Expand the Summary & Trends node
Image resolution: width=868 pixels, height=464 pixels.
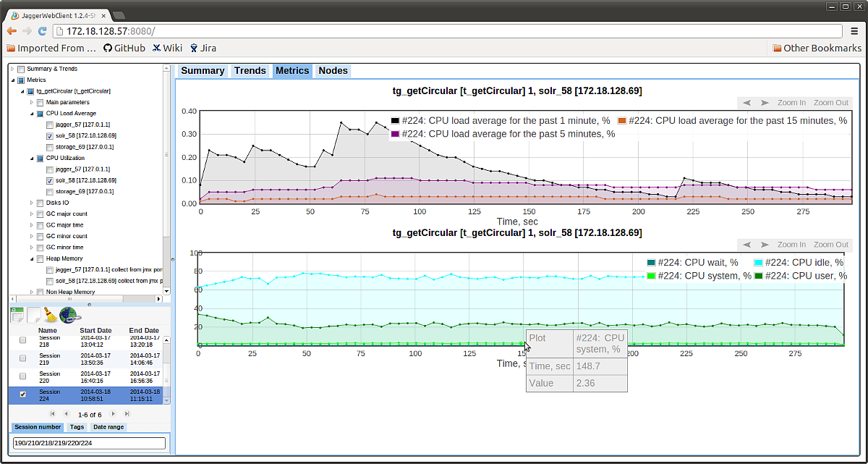tap(12, 69)
